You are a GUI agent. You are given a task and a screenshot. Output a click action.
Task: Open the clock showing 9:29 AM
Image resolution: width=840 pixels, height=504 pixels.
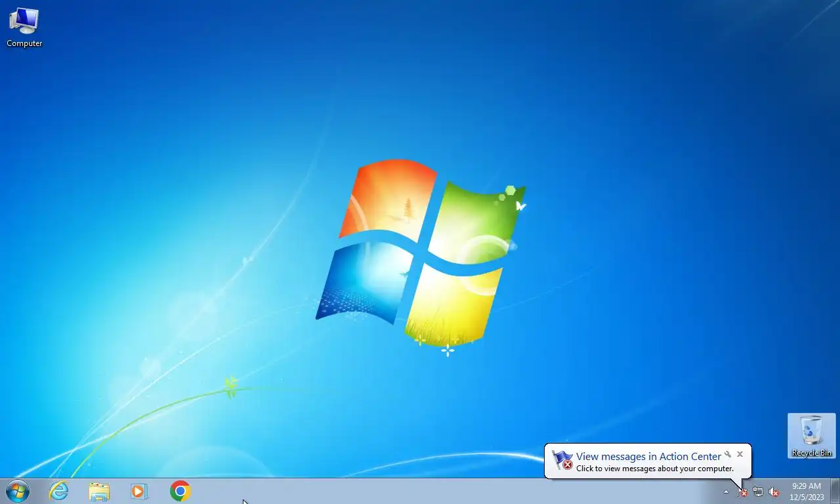coord(807,492)
